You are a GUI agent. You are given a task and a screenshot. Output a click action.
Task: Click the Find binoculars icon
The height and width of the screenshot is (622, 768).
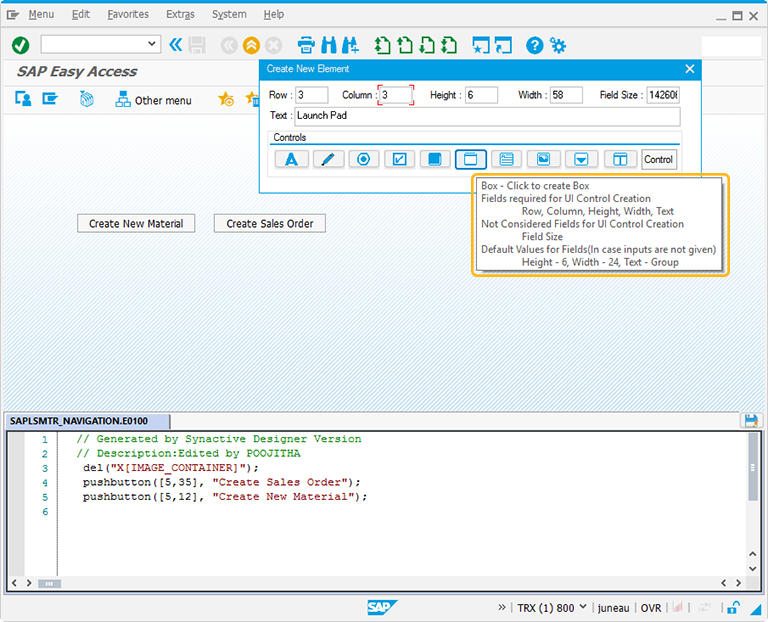(x=329, y=46)
